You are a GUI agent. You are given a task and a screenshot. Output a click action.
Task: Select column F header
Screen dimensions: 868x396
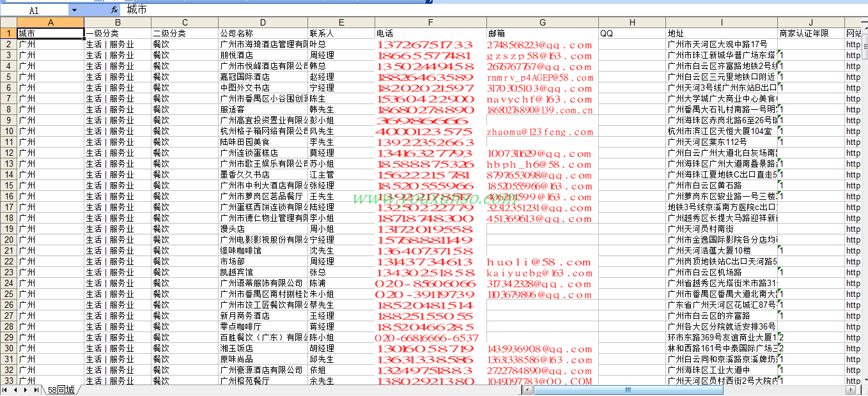coord(430,22)
